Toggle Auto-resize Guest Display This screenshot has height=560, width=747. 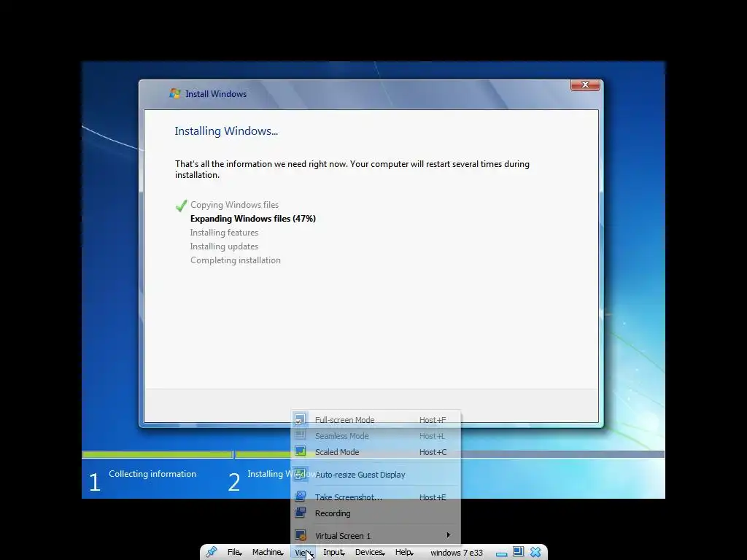376,475
